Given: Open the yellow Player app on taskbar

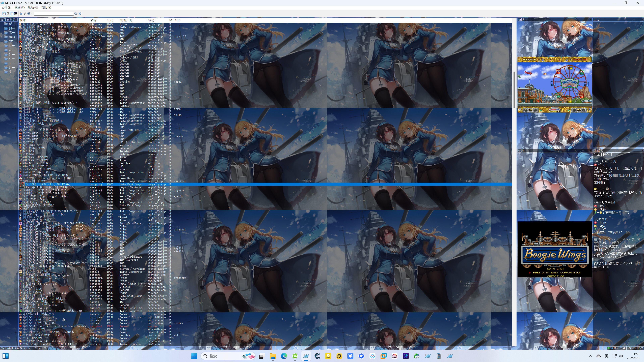Looking at the screenshot, I should pyautogui.click(x=328, y=356).
